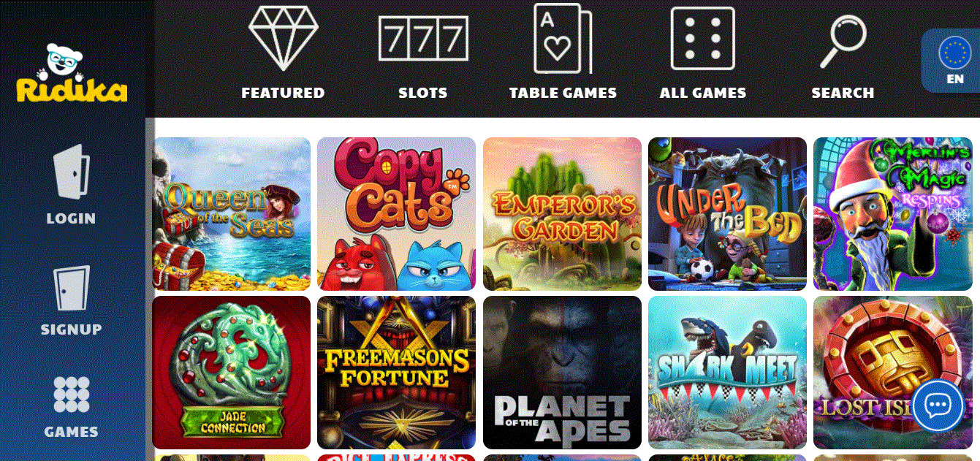Viewport: 980px width, 461px height.
Task: Open the EN language selector
Action: [953, 61]
